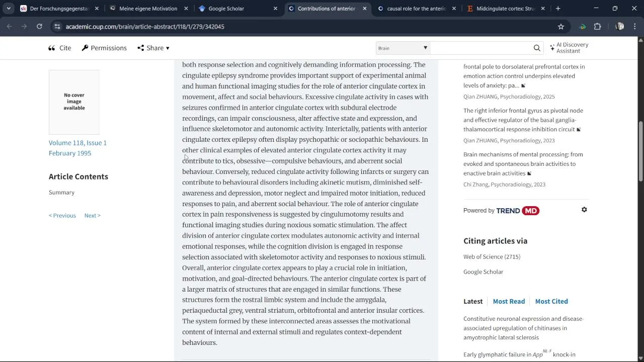Go back to previous page
The height and width of the screenshot is (362, 644).
point(9,26)
